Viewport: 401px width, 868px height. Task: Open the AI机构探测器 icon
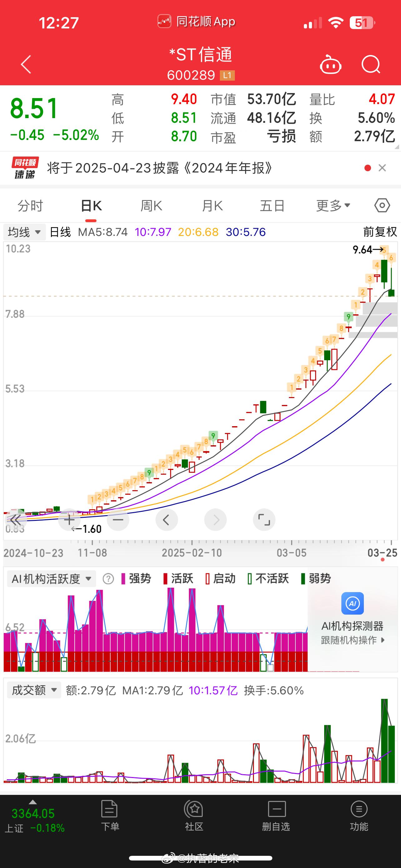click(x=353, y=603)
